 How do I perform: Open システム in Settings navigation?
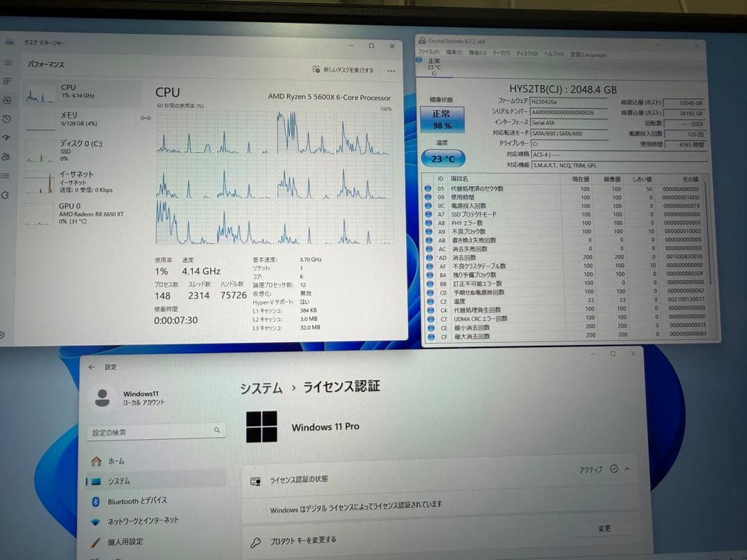[156, 481]
